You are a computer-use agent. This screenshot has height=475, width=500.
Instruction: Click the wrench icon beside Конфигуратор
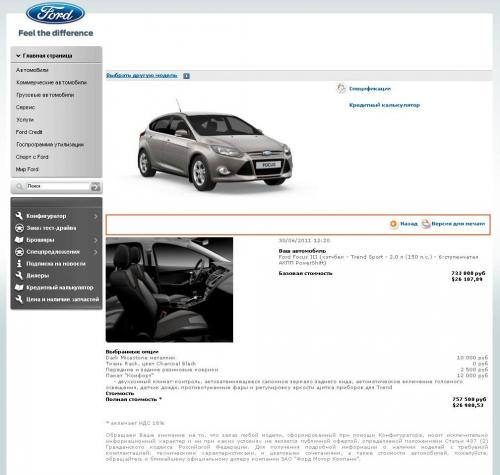[x=19, y=216]
